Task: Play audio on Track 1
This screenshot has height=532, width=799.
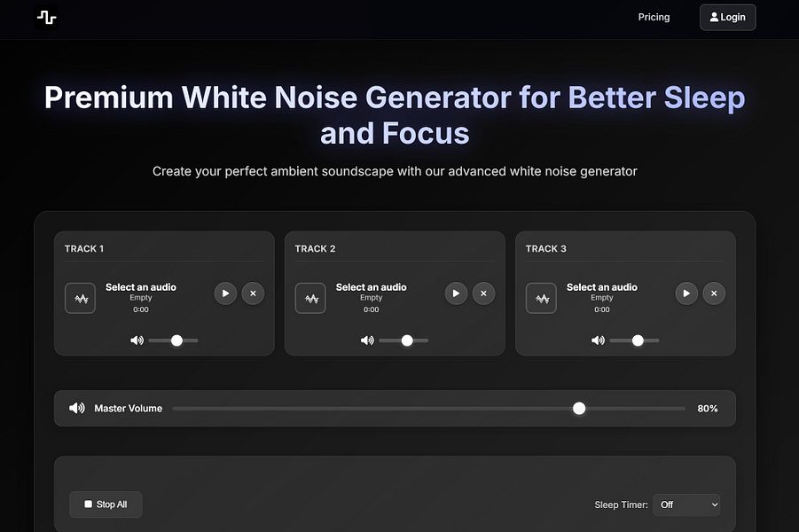Action: click(225, 293)
